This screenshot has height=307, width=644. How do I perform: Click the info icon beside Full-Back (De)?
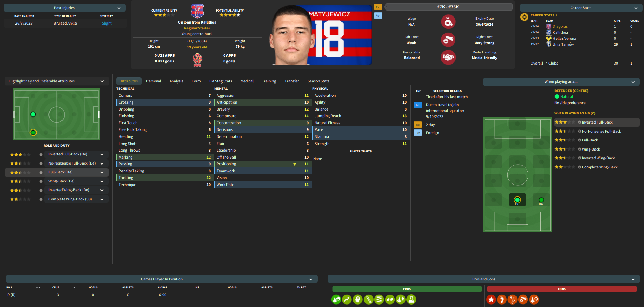[41, 172]
